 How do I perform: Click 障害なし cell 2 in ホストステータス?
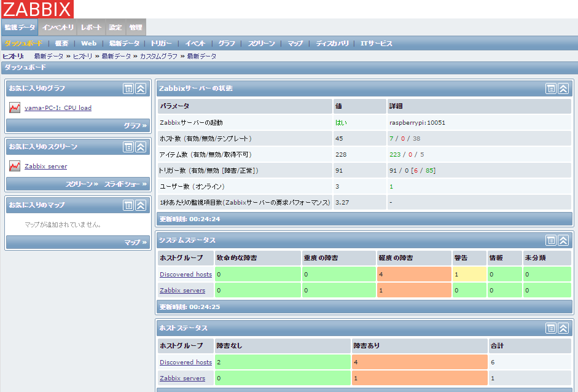point(283,362)
